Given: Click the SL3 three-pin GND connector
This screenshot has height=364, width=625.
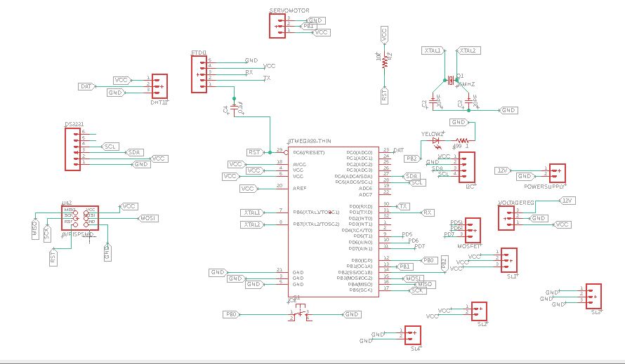Looking at the screenshot, I should coord(593,296).
